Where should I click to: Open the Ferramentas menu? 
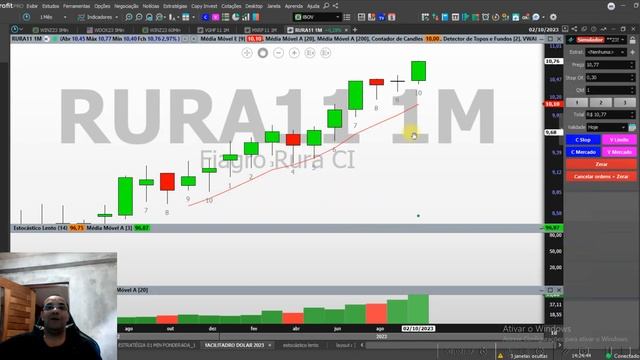point(76,6)
